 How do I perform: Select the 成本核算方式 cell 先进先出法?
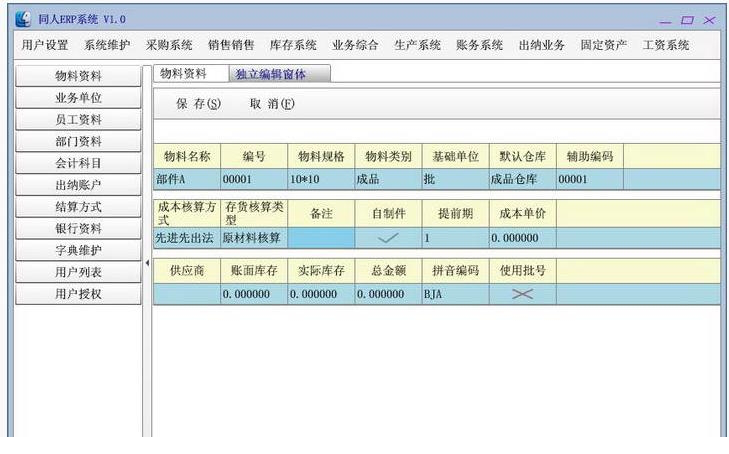pyautogui.click(x=187, y=238)
